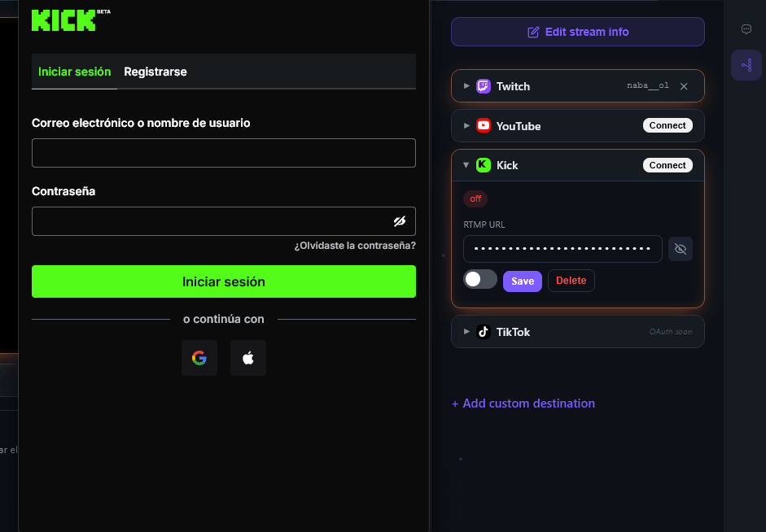Click the TikTok platform icon
The height and width of the screenshot is (532, 766).
[484, 332]
